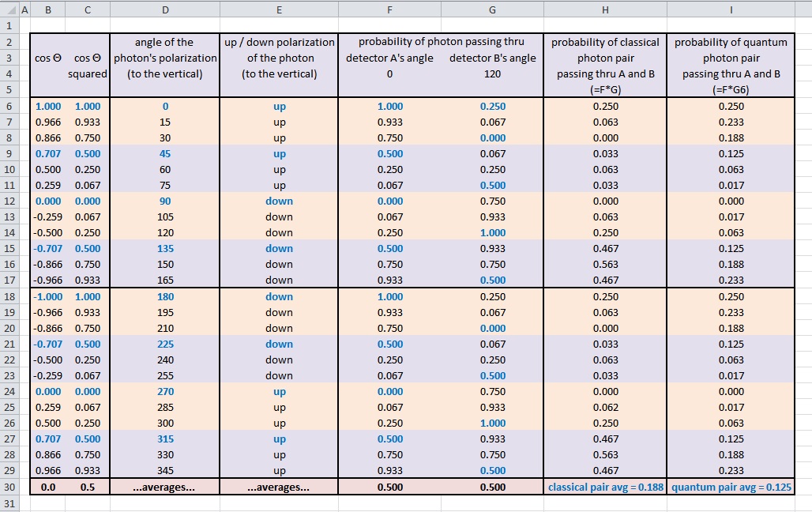Viewport: 812px width, 512px height.
Task: Select row 1 header
Action: coord(9,25)
